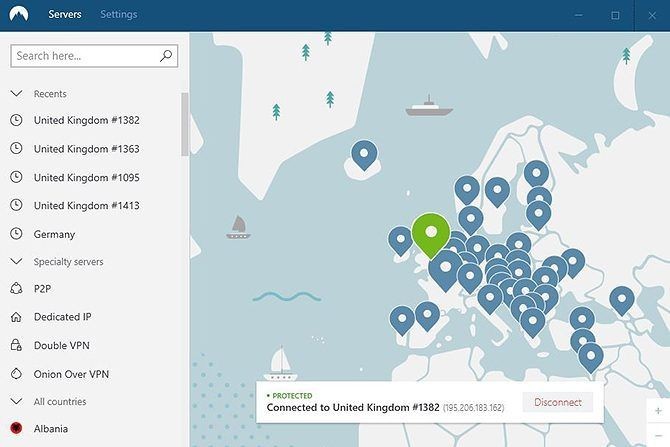Switch to the Settings tab
Screen dimensions: 670x447
coord(119,14)
